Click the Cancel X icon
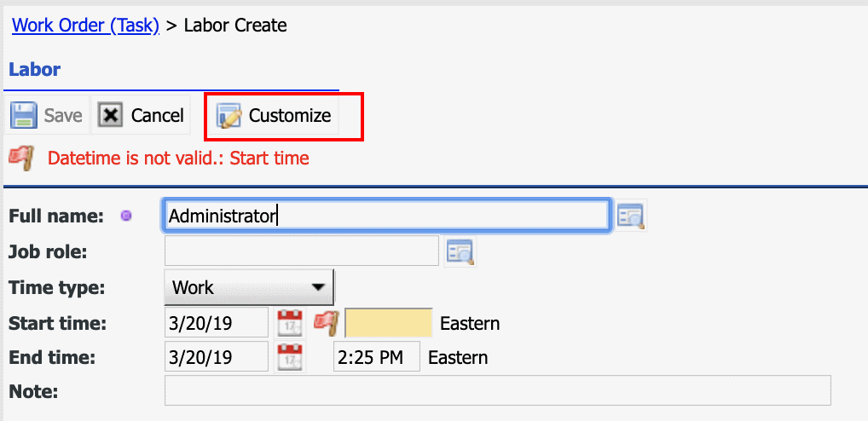 pos(110,115)
